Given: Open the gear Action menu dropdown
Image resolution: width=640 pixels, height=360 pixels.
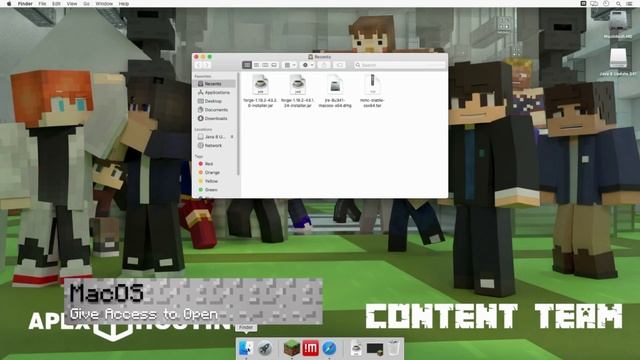Looking at the screenshot, I should [x=307, y=65].
